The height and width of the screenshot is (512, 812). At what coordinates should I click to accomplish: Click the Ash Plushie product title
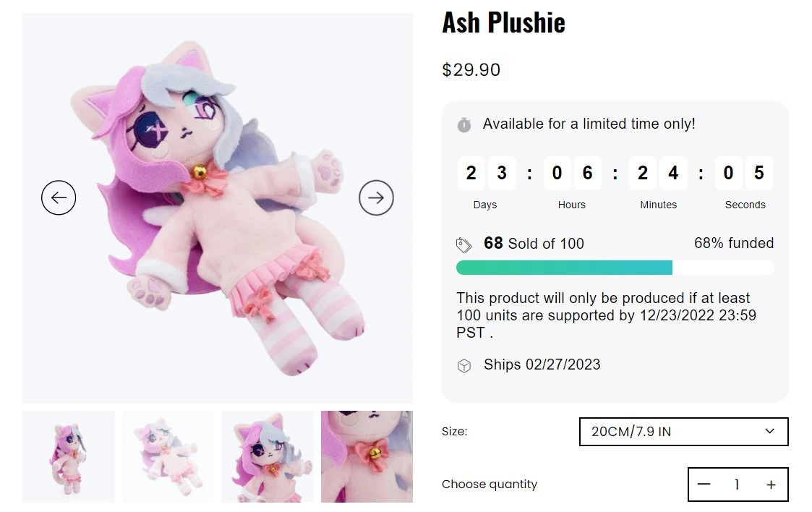503,22
